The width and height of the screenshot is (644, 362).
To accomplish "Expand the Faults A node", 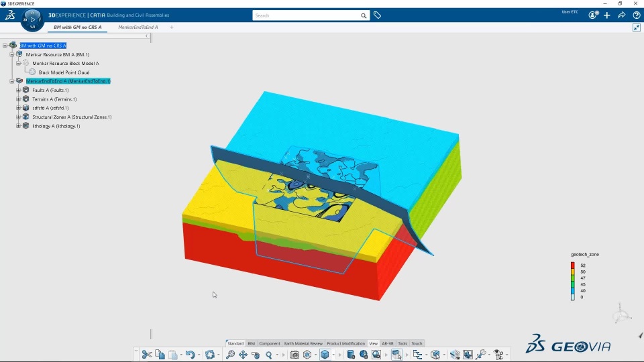I will [19, 90].
